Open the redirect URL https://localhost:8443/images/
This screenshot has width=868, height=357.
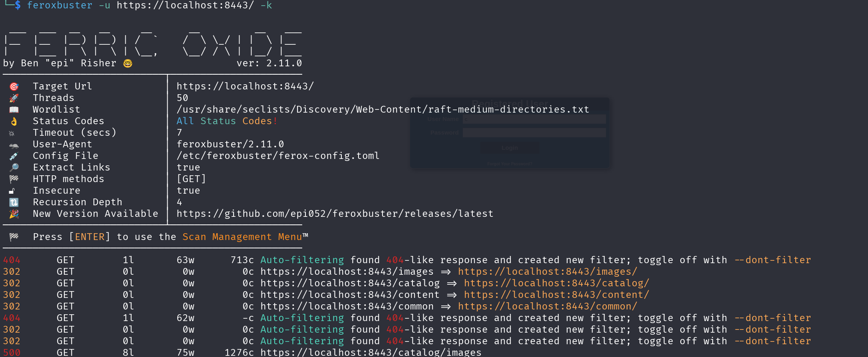[547, 272]
